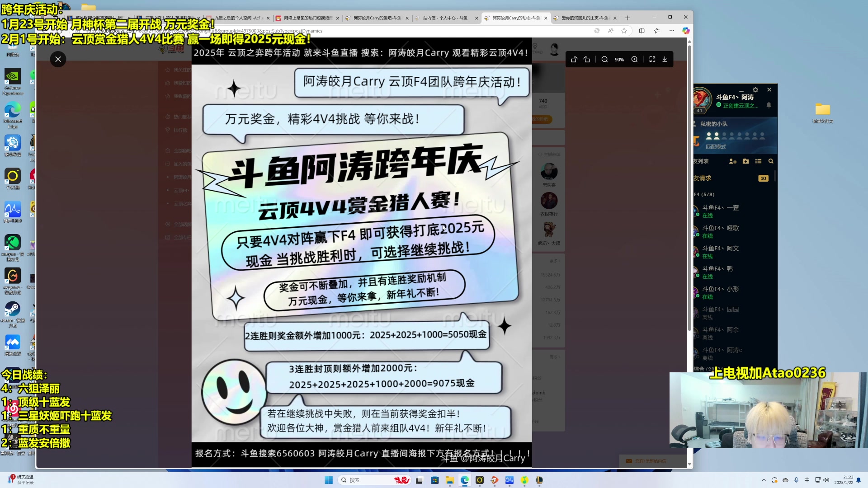The image size is (868, 488).
Task: Open League client notifications bell
Action: (x=769, y=105)
